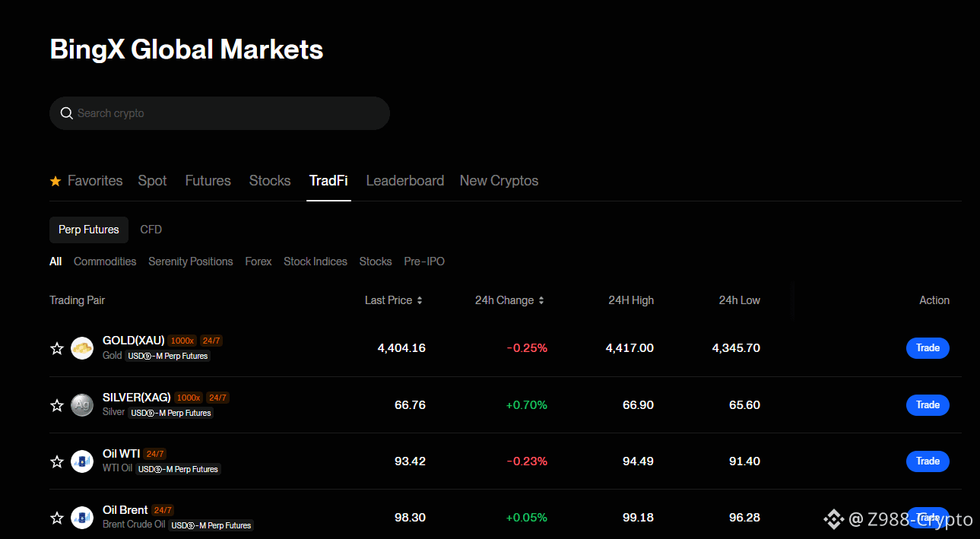
Task: Click Trade button for Oil WTI
Action: tap(928, 461)
